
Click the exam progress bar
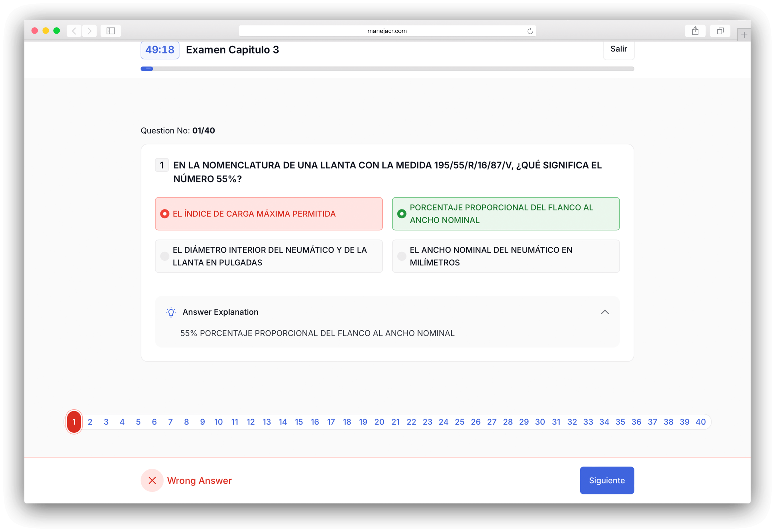(x=387, y=69)
